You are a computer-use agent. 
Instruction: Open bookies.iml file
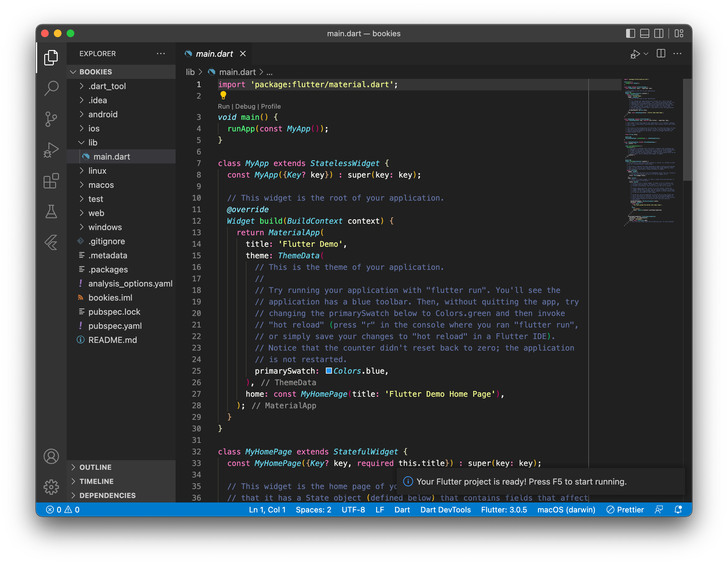(x=122, y=297)
